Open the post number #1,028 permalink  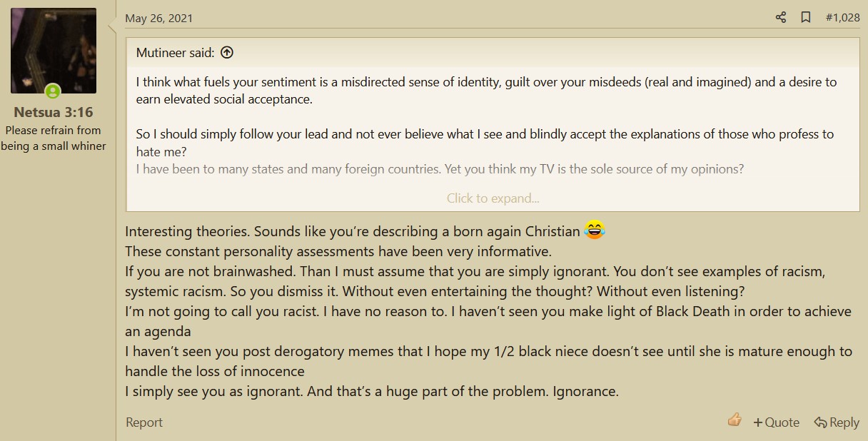842,18
